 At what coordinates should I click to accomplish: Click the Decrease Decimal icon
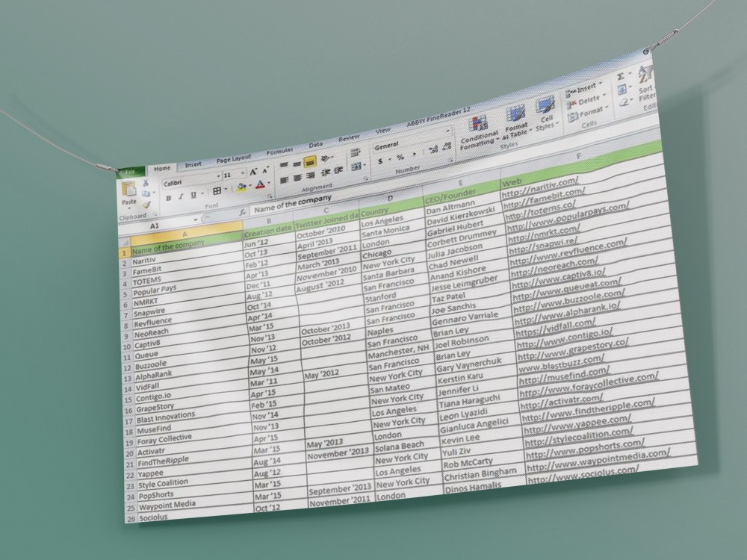447,147
